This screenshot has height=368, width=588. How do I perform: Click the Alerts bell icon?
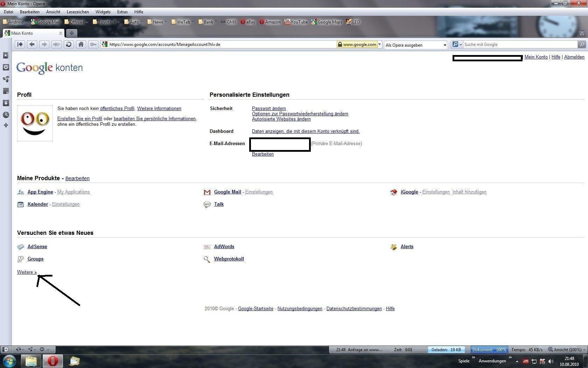coord(394,247)
